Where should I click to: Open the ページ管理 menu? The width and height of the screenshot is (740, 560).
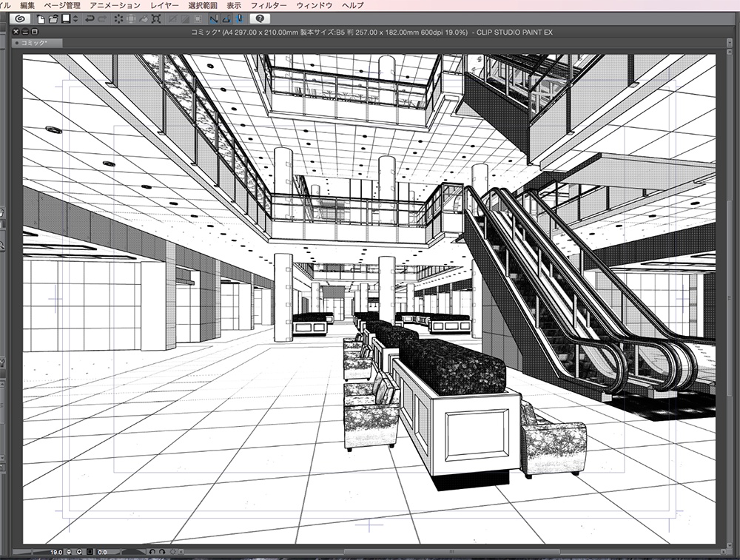point(62,5)
